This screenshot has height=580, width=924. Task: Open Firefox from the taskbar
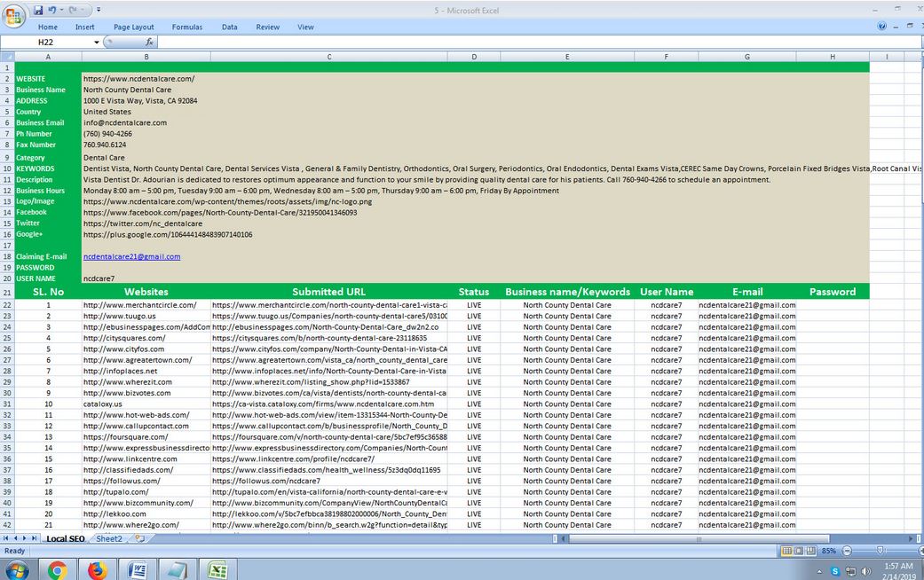tap(97, 569)
